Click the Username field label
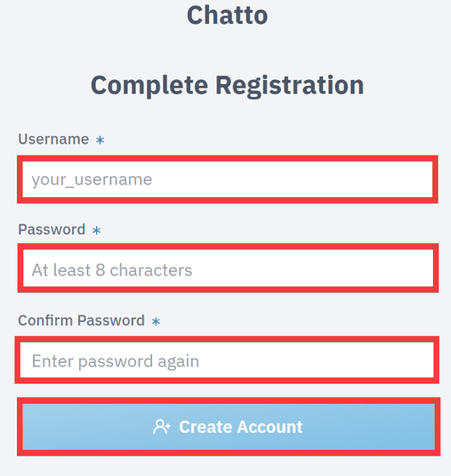Screen dimensions: 451x476 pyautogui.click(x=54, y=139)
